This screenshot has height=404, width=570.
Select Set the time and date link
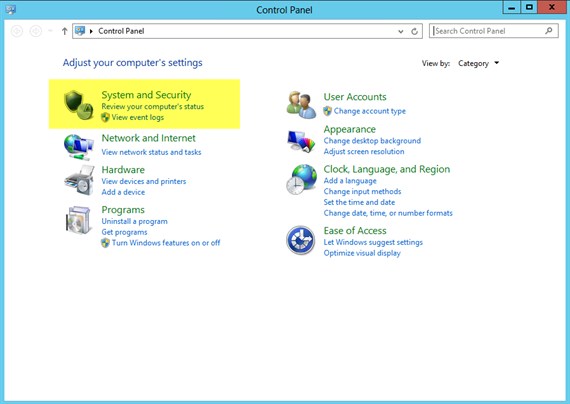coord(359,202)
